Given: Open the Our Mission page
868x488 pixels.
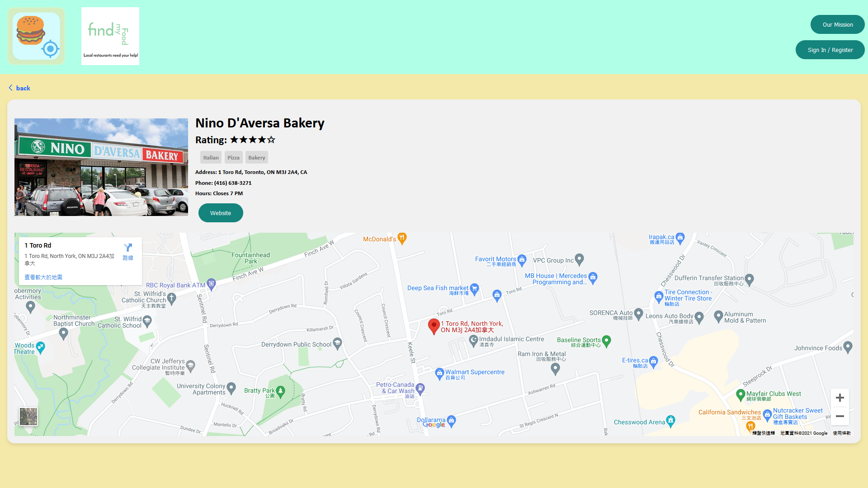Looking at the screenshot, I should [x=837, y=25].
